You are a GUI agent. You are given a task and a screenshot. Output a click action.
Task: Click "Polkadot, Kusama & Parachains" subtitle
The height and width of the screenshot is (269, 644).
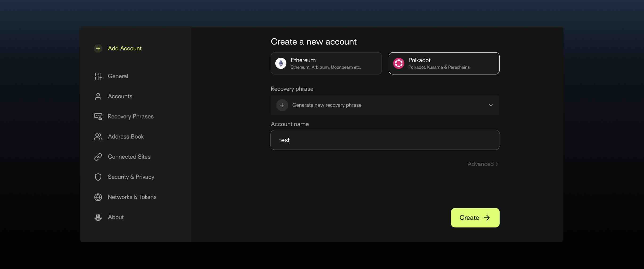(439, 67)
